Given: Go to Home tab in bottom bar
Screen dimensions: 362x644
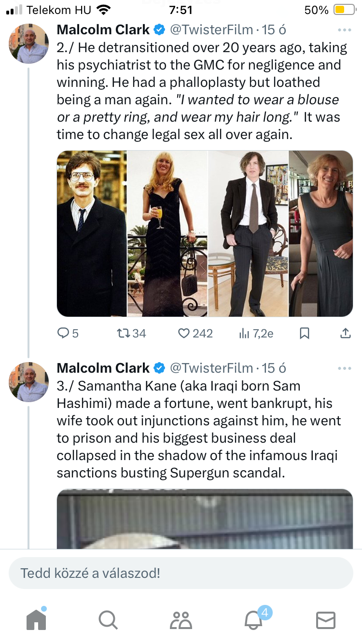Looking at the screenshot, I should [36, 619].
